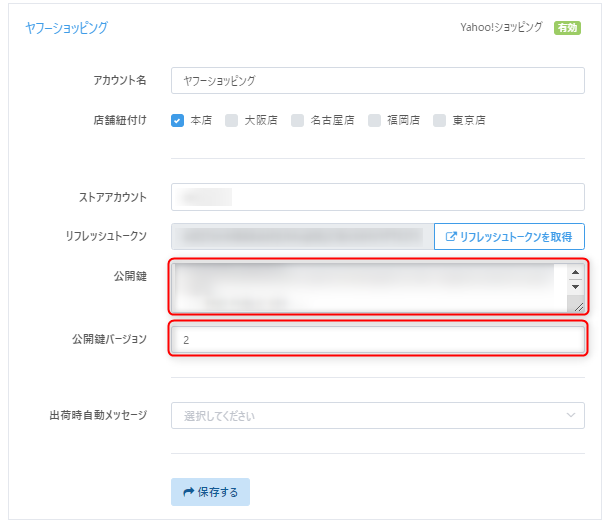Image resolution: width=608 pixels, height=526 pixels.
Task: Click the 保存する save button
Action: click(x=210, y=492)
